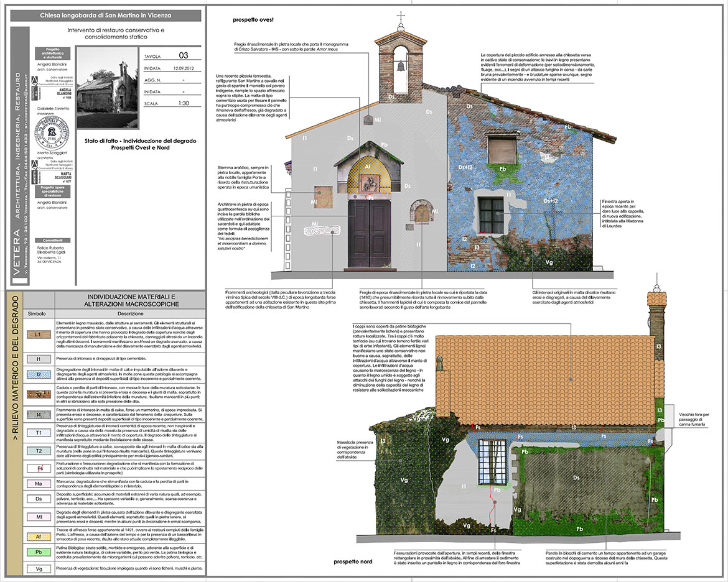Click the Pb green patina legend symbol
The width and height of the screenshot is (728, 582).
pyautogui.click(x=38, y=550)
